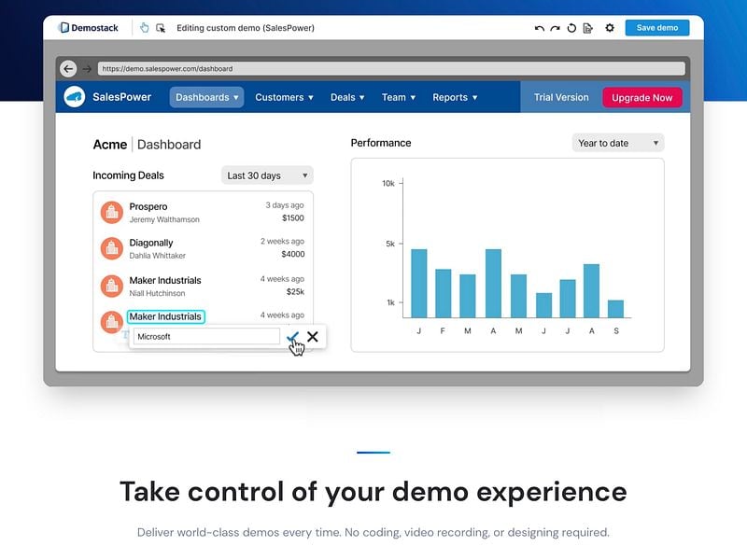Click the Microsoft text input field
The image size is (747, 560).
[206, 336]
